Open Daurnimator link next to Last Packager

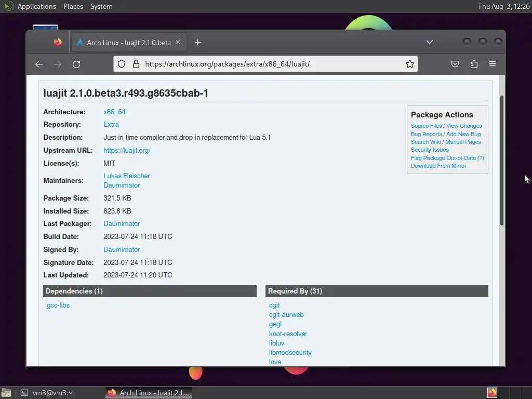(x=122, y=223)
